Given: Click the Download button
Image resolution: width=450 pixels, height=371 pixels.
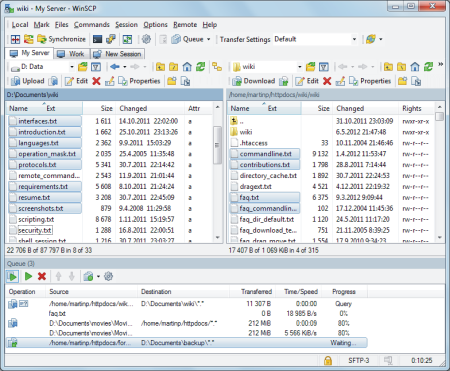Looking at the screenshot, I should [x=254, y=81].
